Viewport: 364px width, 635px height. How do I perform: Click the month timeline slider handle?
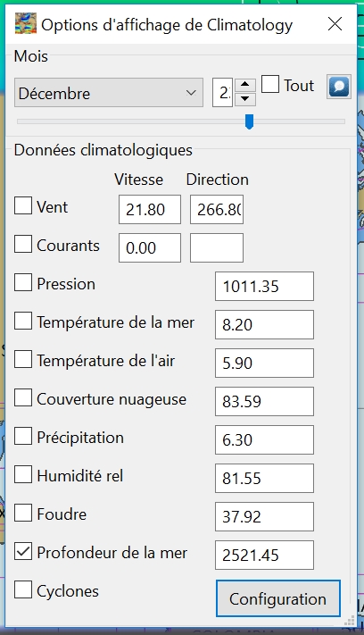[250, 121]
